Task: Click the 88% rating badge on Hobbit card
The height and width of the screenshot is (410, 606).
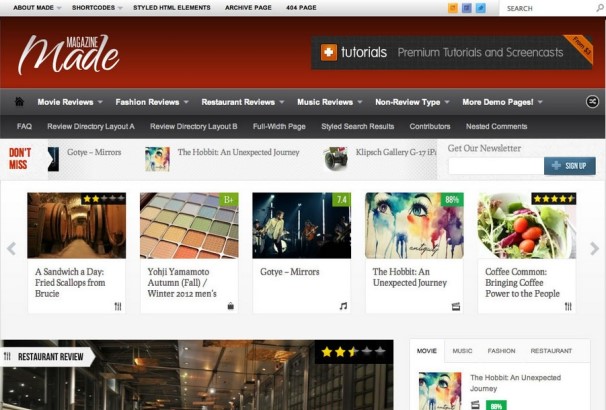Action: (x=452, y=200)
